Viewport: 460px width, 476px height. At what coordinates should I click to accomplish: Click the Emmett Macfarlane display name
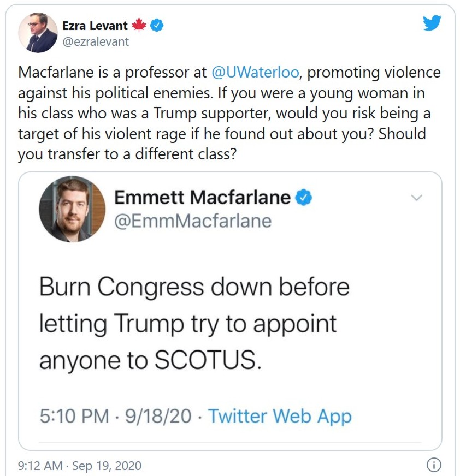click(x=202, y=198)
